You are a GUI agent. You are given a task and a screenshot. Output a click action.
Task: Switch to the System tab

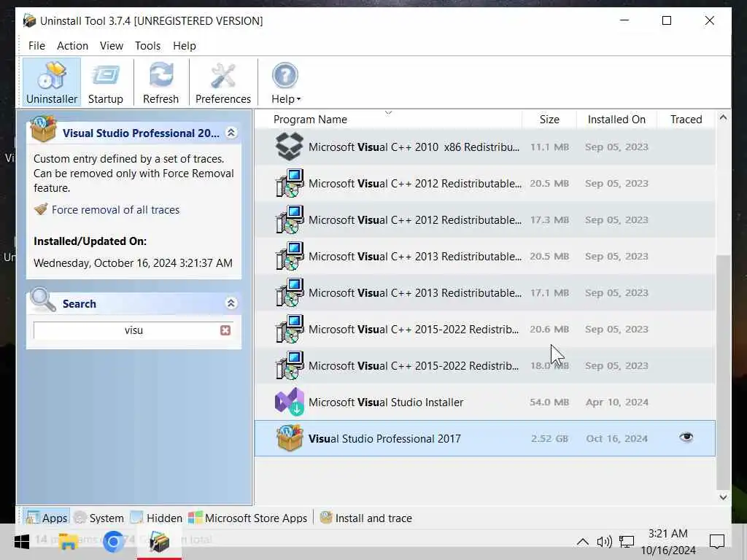[99, 518]
